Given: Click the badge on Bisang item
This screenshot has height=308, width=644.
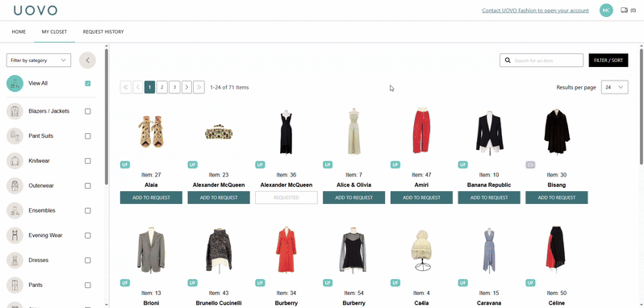Looking at the screenshot, I should coord(531,164).
